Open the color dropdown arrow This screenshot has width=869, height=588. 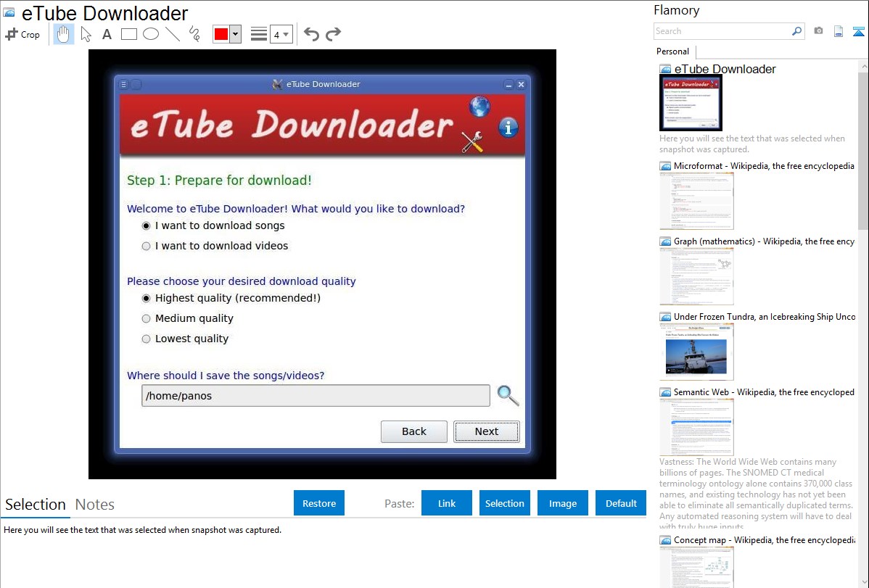[236, 34]
